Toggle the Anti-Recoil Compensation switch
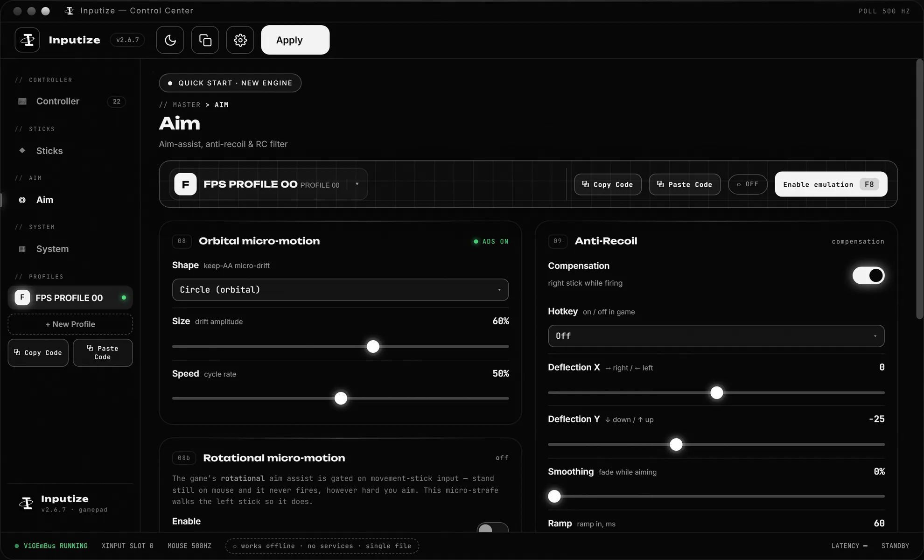The height and width of the screenshot is (560, 924). coord(868,275)
